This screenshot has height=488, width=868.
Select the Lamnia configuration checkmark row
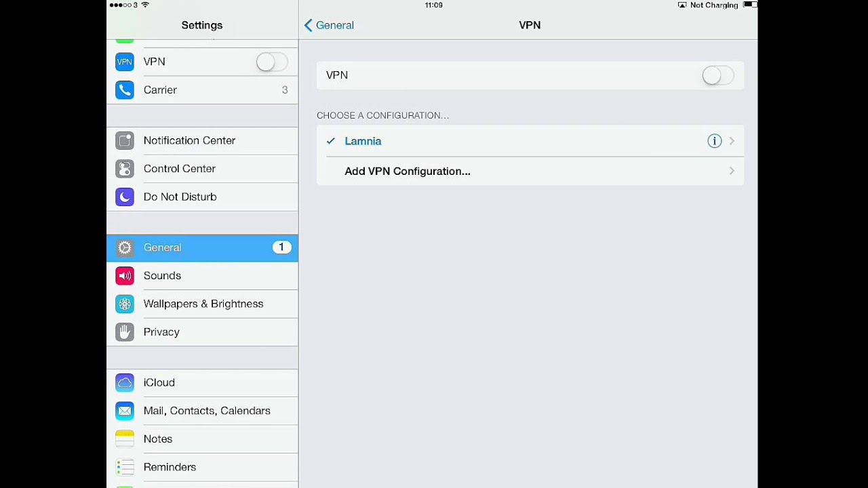(530, 141)
